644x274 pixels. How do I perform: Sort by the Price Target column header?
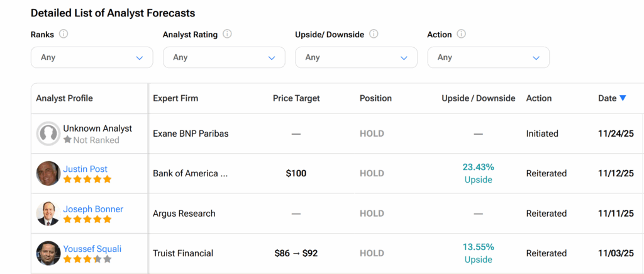coord(296,98)
